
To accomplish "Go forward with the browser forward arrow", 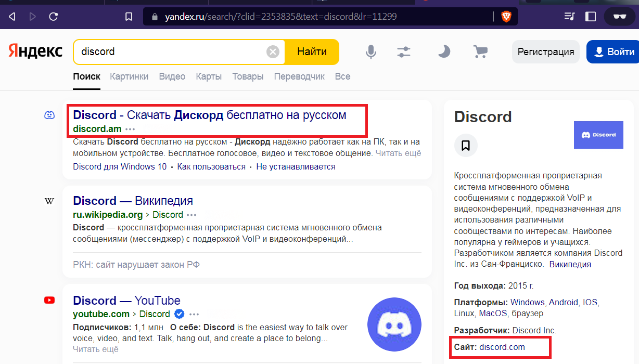I will (x=32, y=17).
